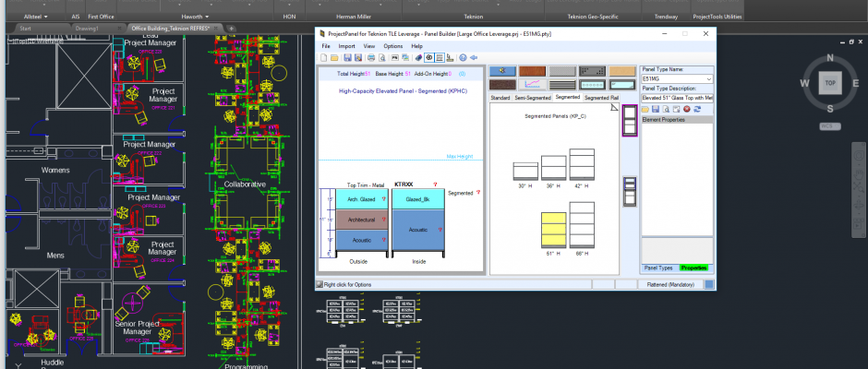
Task: Toggle the highlighted panel-lines toolbar button
Action: coord(440,57)
